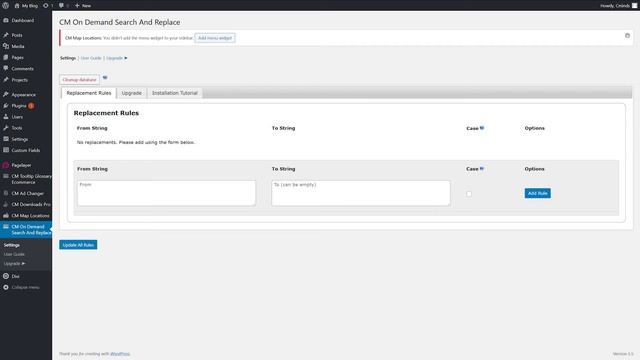Show Case help icon in the rules list header

(482, 128)
